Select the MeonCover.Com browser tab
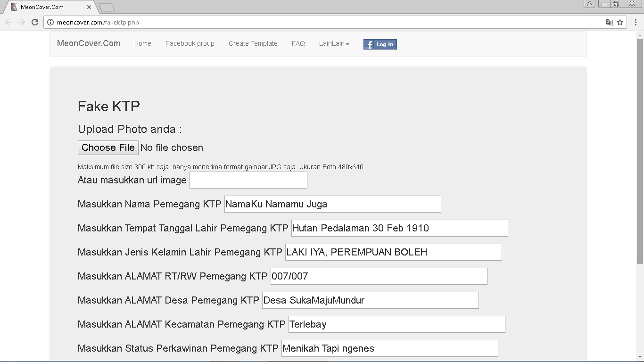Viewport: 644px width, 362px height. click(47, 7)
